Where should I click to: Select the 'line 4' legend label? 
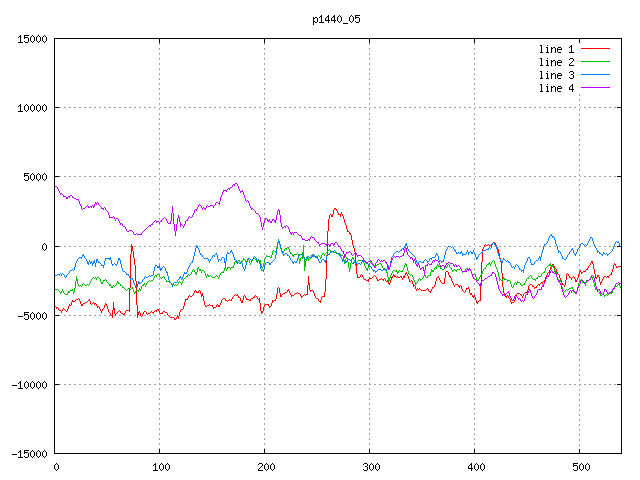[556, 89]
